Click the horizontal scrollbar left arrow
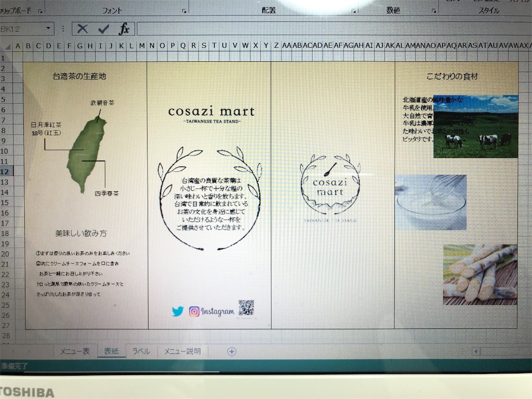 476,351
